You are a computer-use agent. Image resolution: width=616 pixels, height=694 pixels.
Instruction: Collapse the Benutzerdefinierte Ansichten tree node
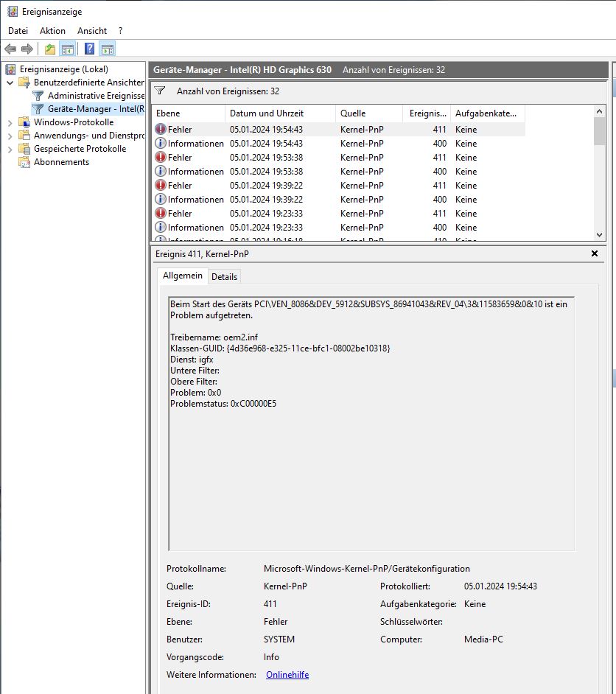click(10, 83)
